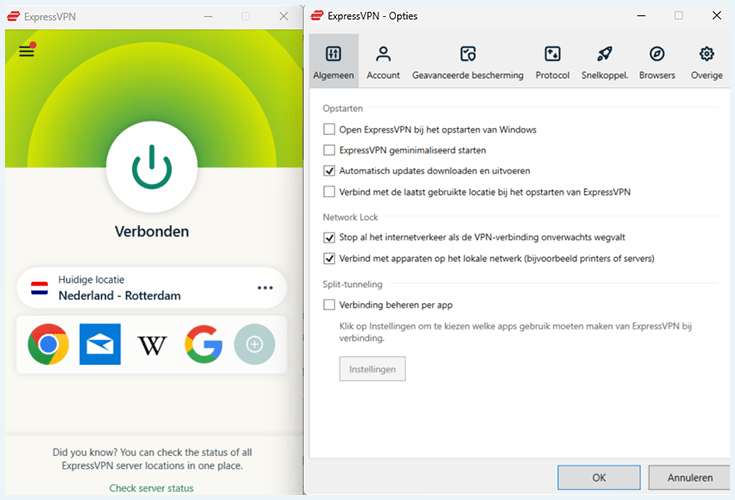Click the Netherlands flag icon

(x=39, y=288)
